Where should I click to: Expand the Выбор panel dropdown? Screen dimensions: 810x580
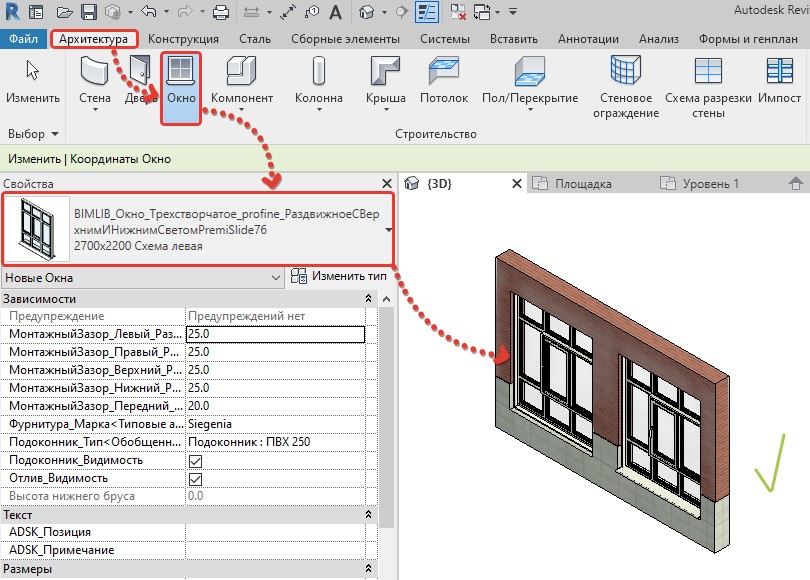click(x=54, y=133)
